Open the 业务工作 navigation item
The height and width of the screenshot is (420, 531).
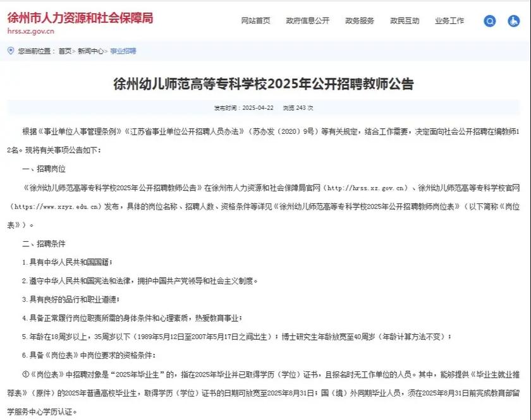(450, 20)
